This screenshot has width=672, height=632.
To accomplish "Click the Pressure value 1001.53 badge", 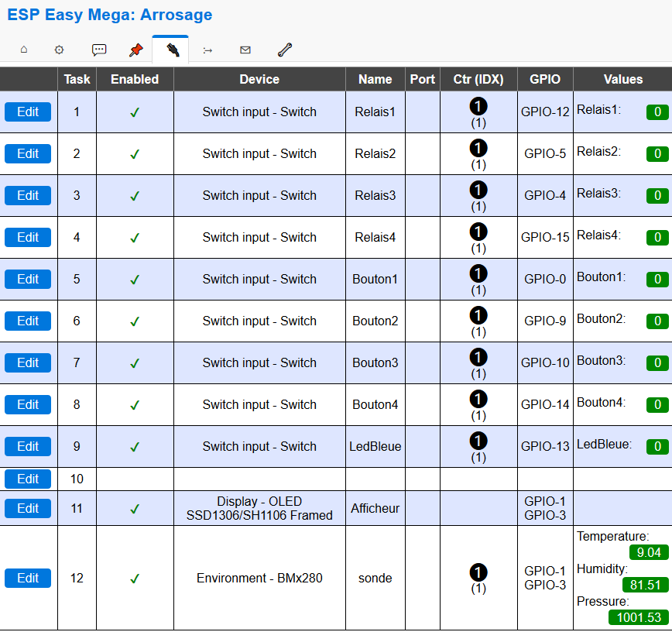I will point(639,617).
